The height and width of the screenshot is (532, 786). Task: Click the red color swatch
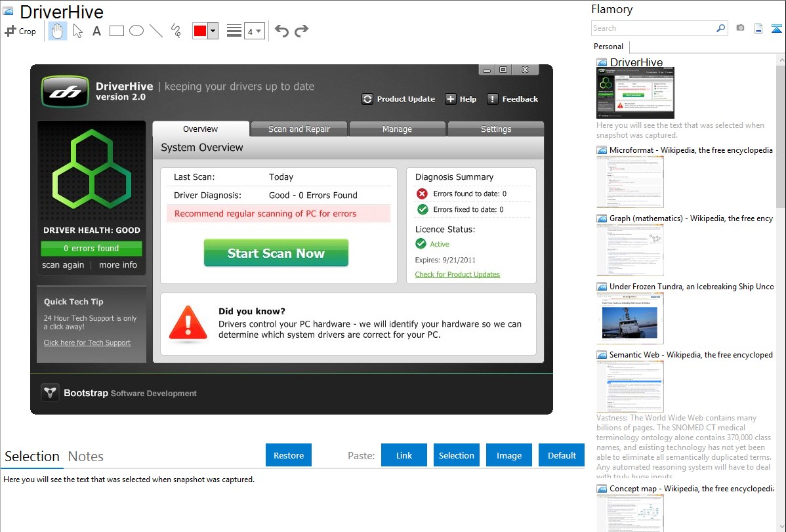[200, 31]
